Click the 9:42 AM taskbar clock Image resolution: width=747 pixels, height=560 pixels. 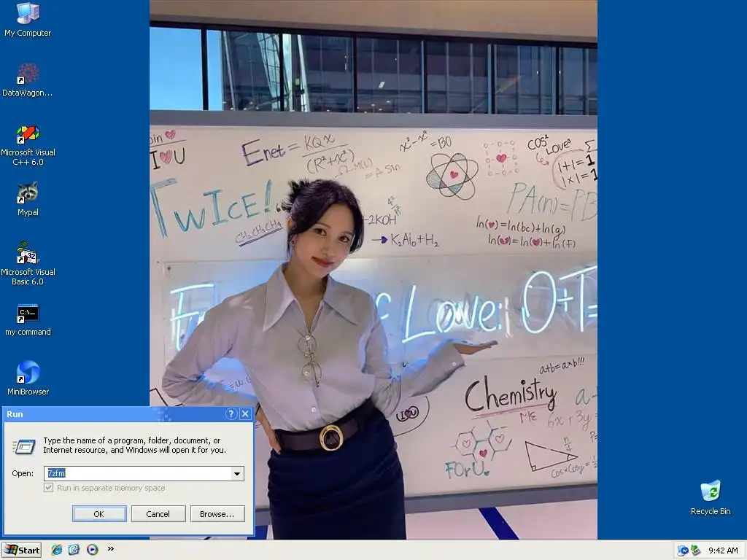[723, 551]
